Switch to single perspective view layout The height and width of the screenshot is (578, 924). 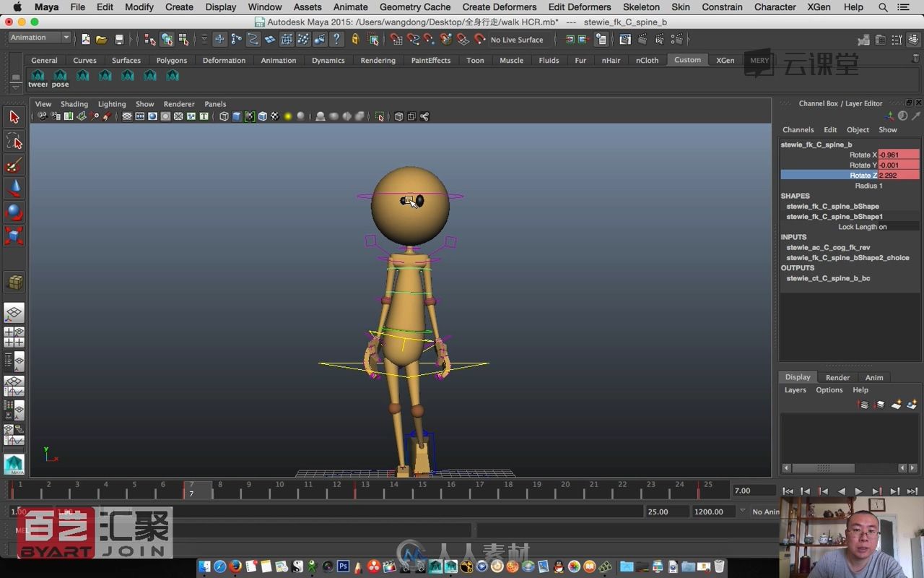(x=14, y=313)
